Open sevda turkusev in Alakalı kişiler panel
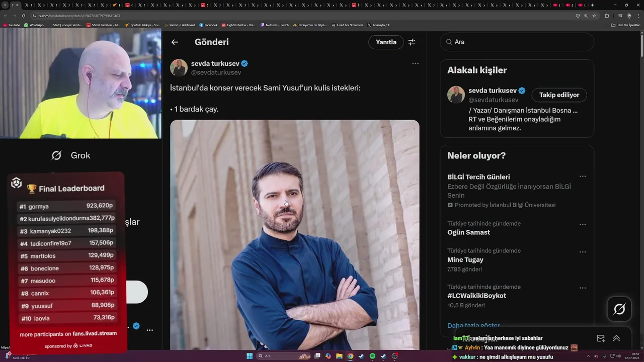Image resolution: width=644 pixels, height=362 pixels. 493,90
